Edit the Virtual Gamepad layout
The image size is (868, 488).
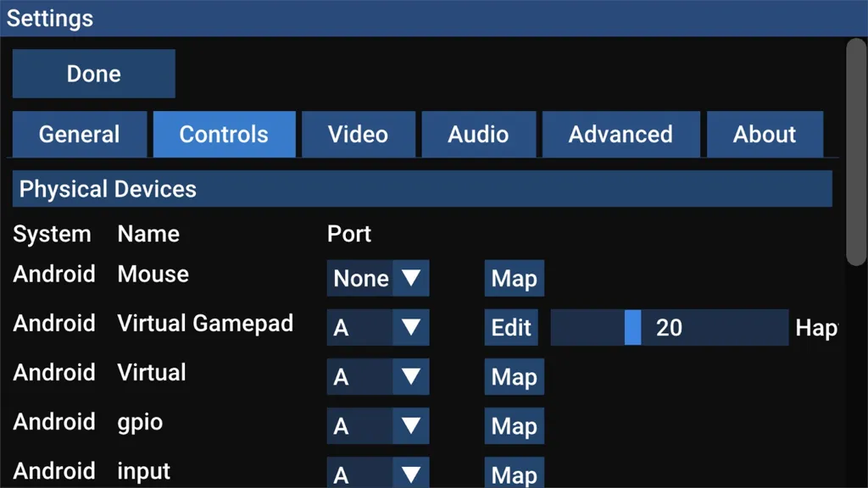click(x=511, y=328)
